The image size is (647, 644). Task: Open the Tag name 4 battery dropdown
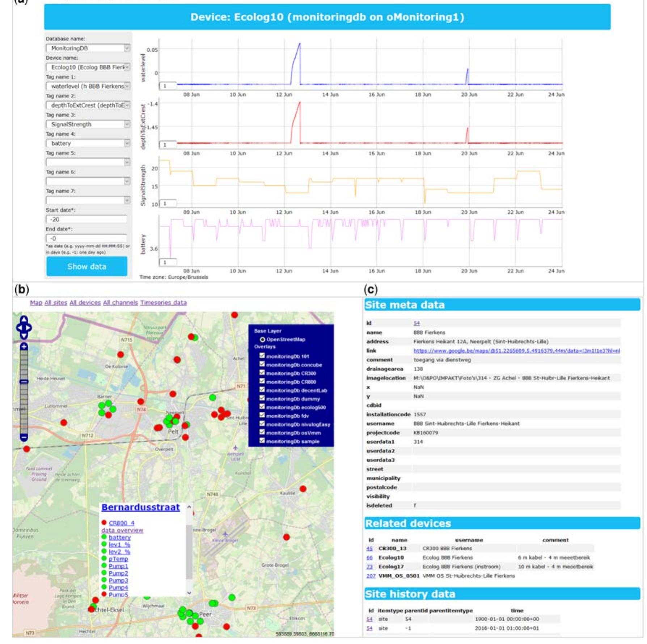coord(88,143)
